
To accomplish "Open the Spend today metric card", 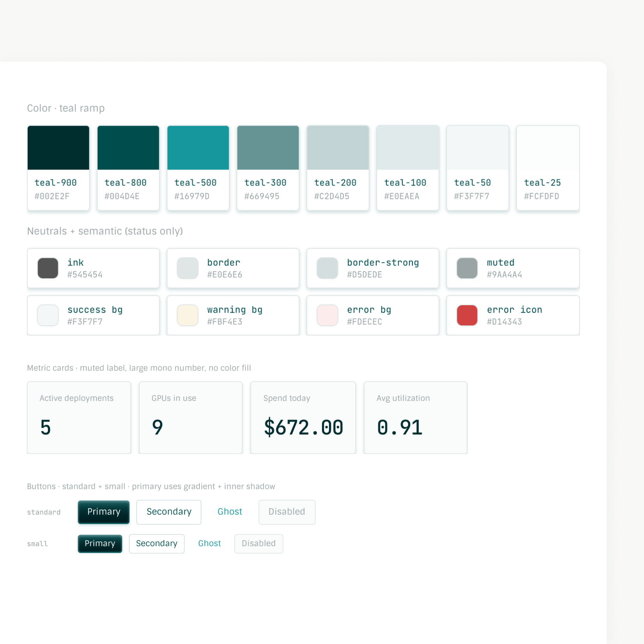I will [303, 418].
